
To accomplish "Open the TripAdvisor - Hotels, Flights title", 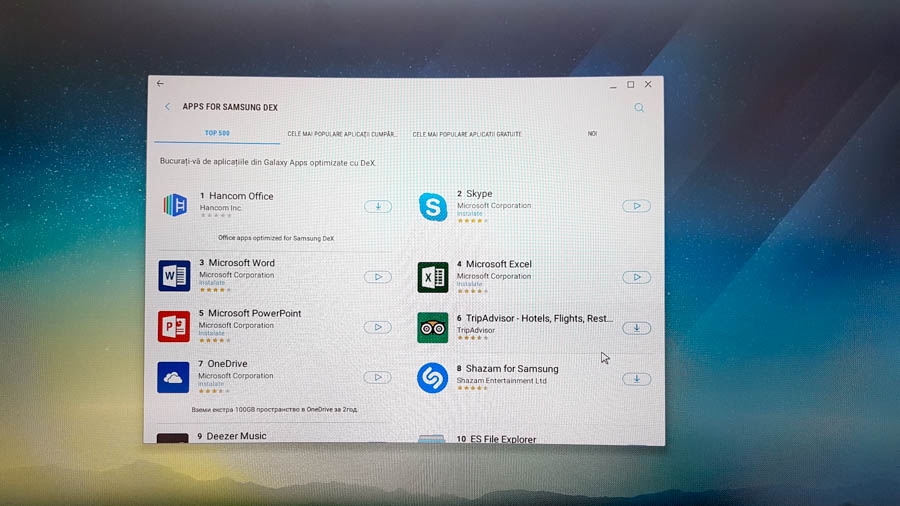I will click(x=540, y=318).
